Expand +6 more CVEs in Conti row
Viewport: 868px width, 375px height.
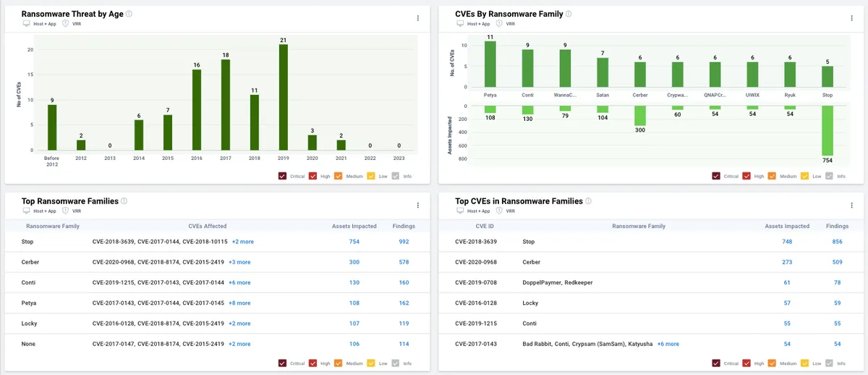[x=240, y=282]
